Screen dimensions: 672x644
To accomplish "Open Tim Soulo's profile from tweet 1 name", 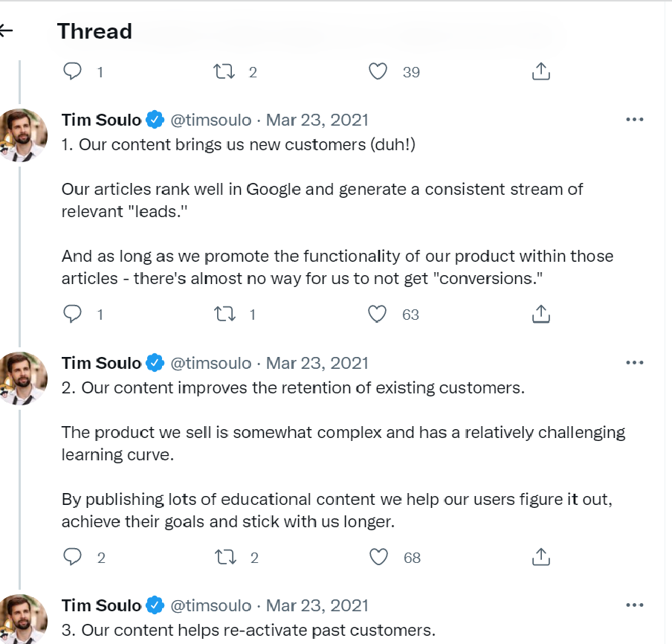I will [x=101, y=120].
